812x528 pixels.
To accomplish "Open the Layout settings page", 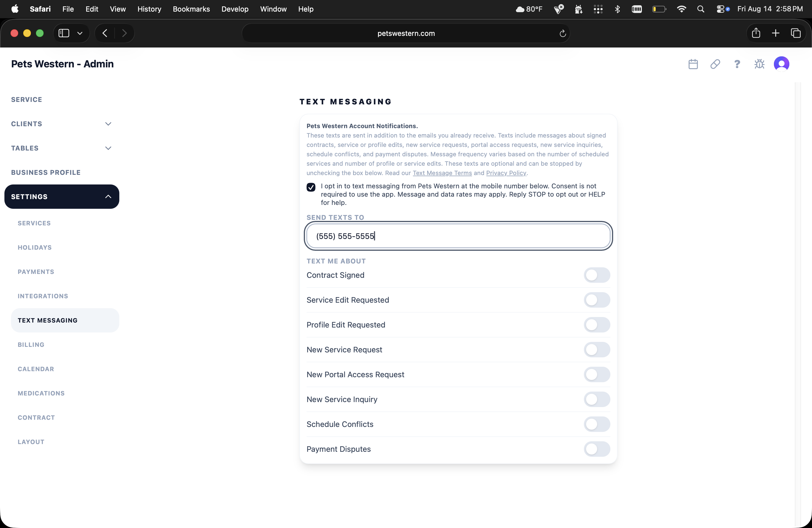I will tap(31, 442).
